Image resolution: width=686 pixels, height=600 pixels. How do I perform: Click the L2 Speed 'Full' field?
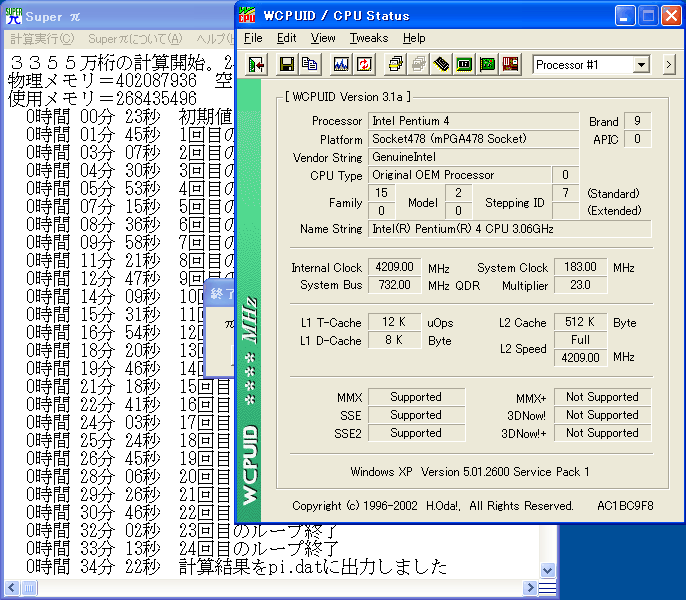(580, 340)
